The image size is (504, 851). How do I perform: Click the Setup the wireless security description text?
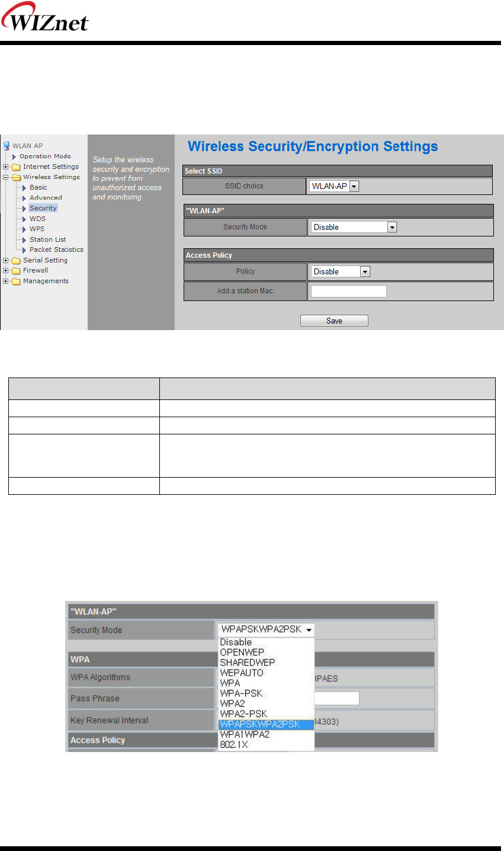point(131,178)
